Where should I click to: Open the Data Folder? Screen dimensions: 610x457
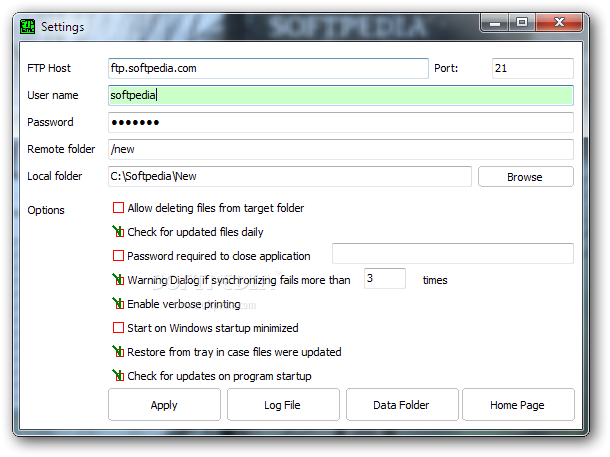[x=402, y=404]
